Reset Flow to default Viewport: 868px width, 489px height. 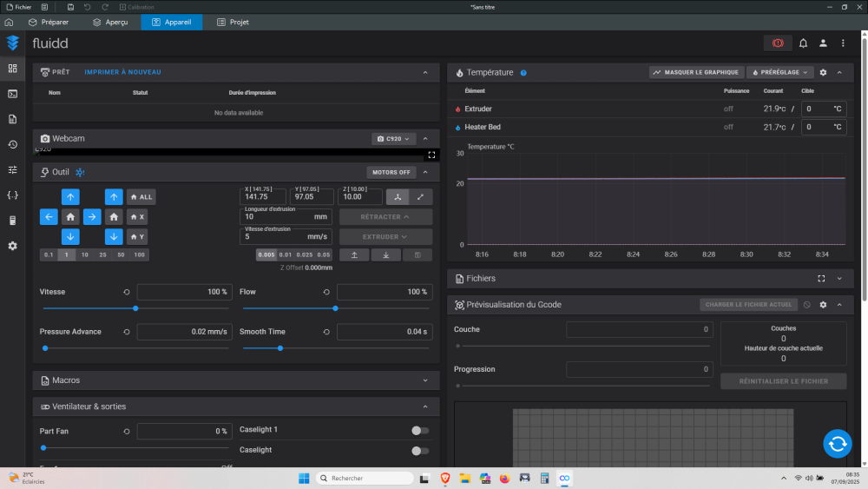[326, 292]
